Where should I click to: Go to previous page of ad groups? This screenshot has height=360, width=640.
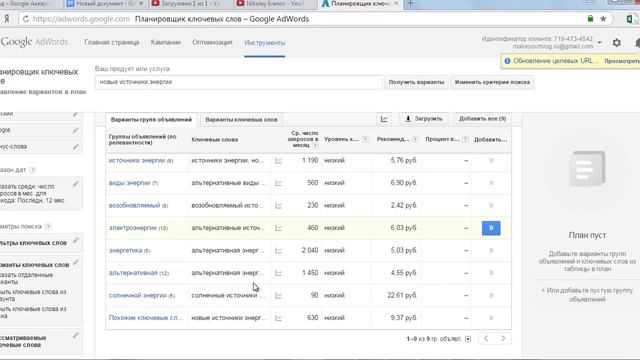(486, 338)
